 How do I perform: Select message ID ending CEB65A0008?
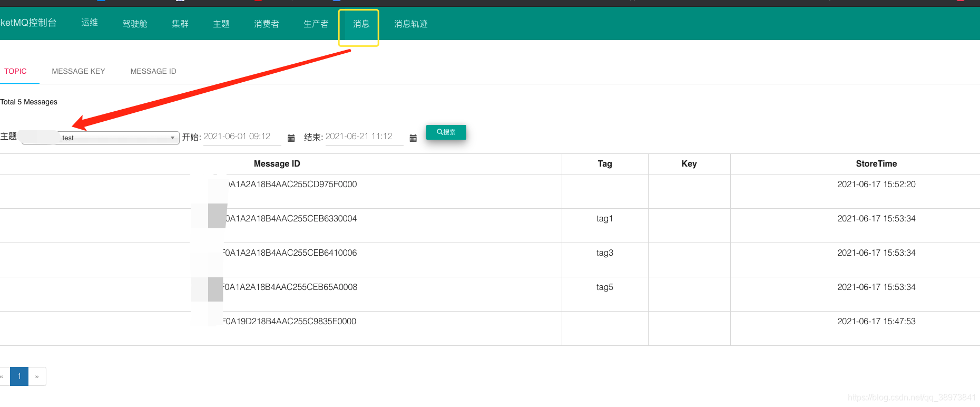click(x=290, y=287)
